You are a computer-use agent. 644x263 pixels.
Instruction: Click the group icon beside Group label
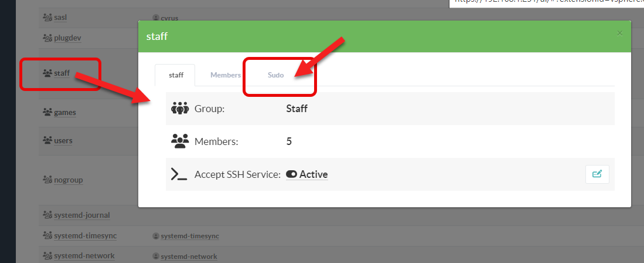[x=180, y=109]
